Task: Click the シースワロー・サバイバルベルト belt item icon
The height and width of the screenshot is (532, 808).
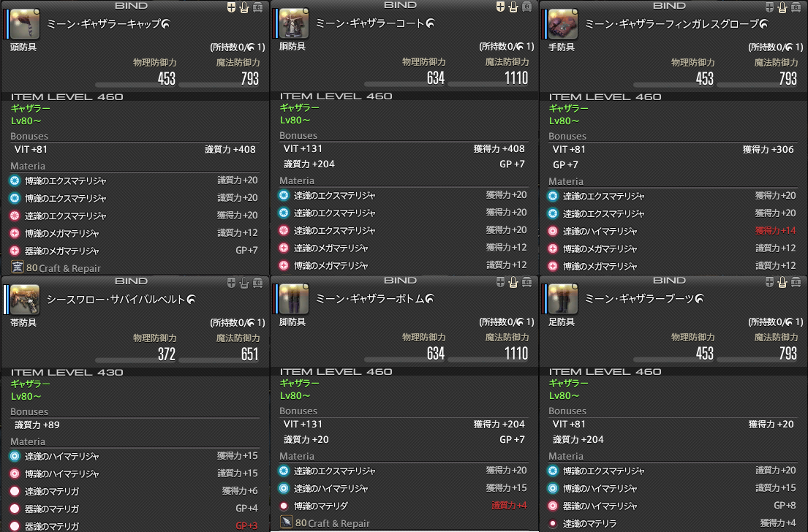Action: point(25,299)
